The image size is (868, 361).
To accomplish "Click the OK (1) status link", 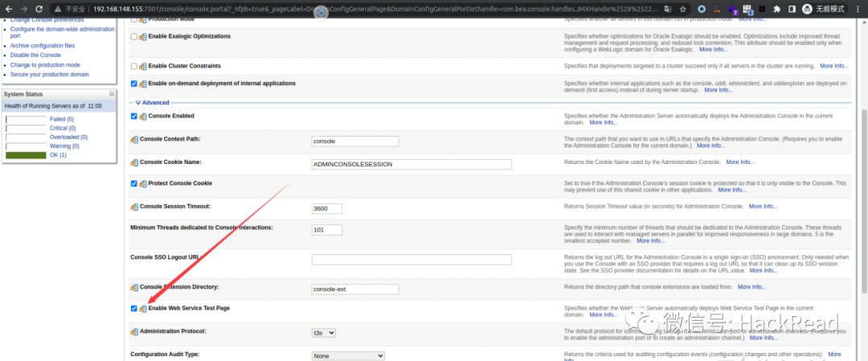I will [x=58, y=155].
